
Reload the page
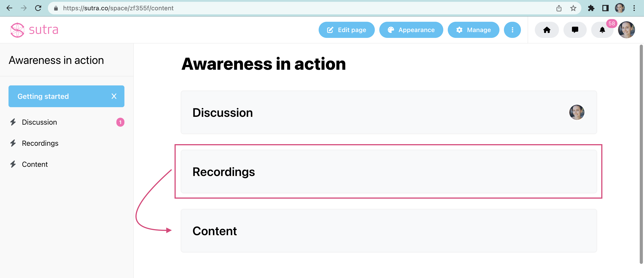38,8
